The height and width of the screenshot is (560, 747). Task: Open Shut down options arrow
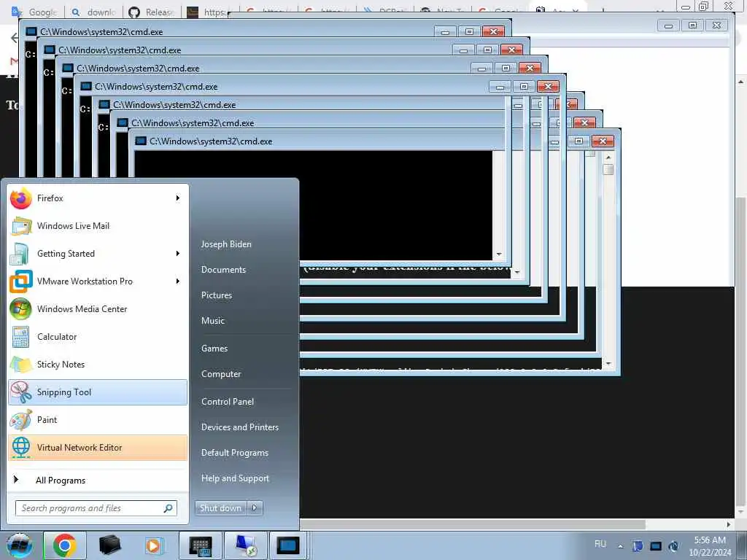pos(255,508)
